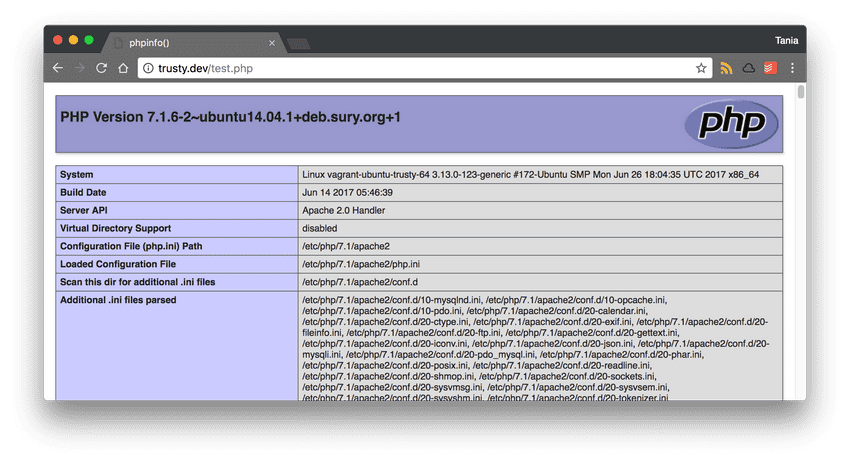Image resolution: width=850 pixels, height=463 pixels.
Task: Minimize the window with the yellow button
Action: click(74, 40)
